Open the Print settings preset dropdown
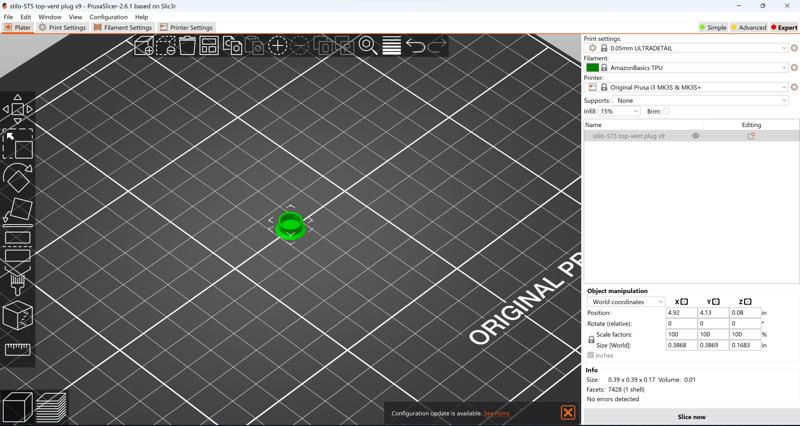The image size is (800, 426). [687, 48]
